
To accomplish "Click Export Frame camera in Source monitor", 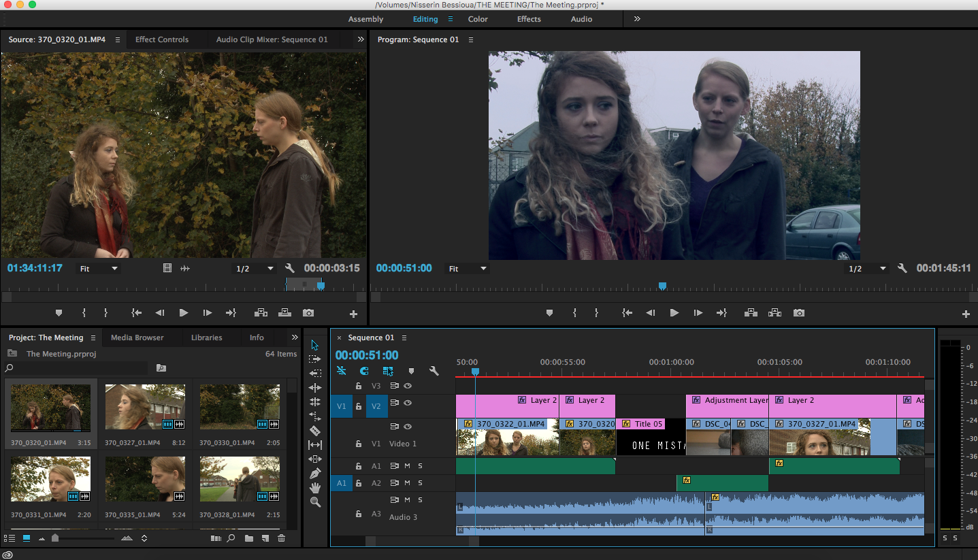I will (308, 313).
